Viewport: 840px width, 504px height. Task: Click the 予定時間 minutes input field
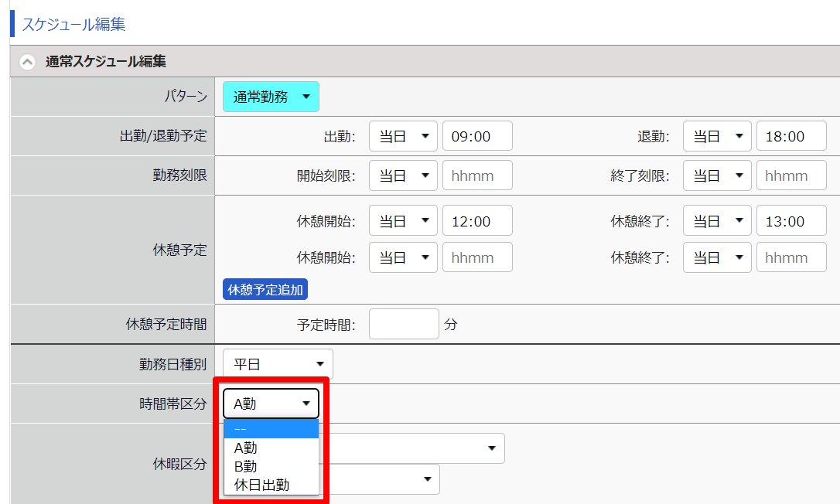pyautogui.click(x=404, y=324)
